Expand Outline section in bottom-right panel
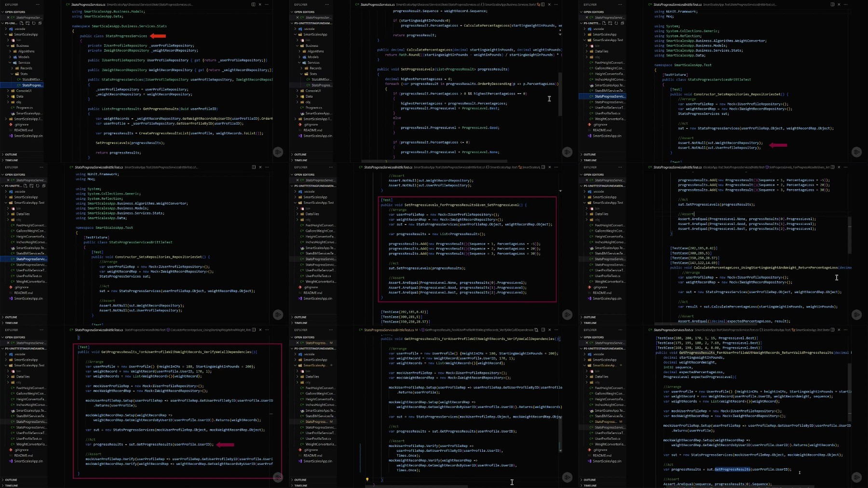 (x=589, y=480)
